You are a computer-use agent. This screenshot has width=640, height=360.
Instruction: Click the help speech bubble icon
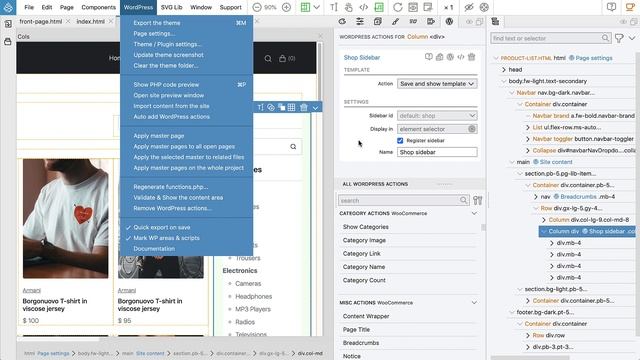(611, 7)
